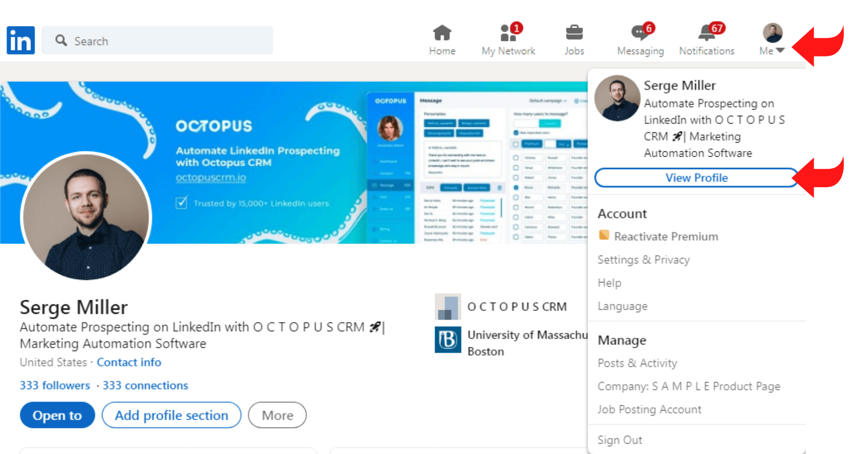Open Messaging chat icon

point(639,33)
